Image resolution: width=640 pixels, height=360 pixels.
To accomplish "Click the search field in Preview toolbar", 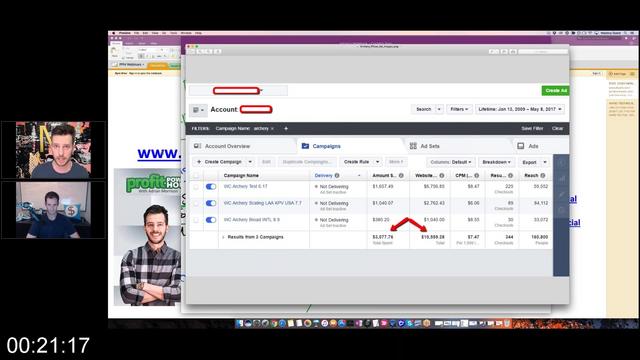I will coord(543,52).
